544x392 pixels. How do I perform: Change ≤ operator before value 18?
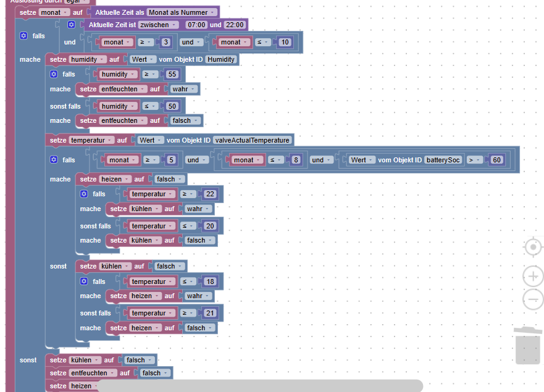(188, 281)
